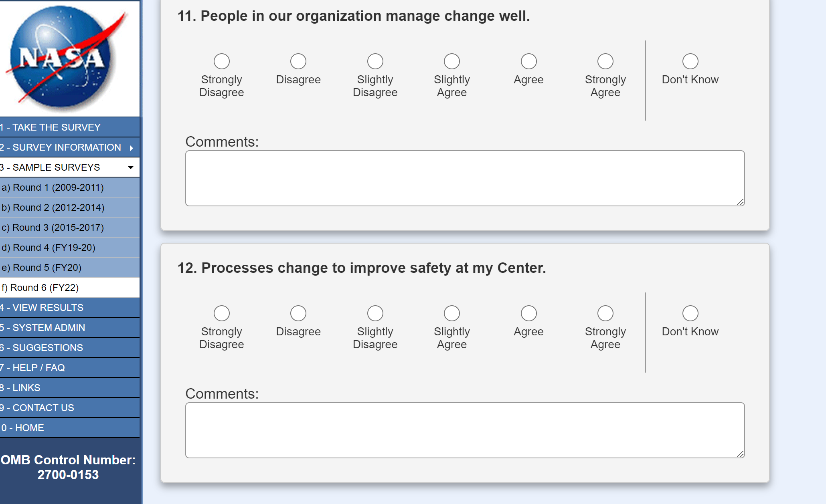Image resolution: width=826 pixels, height=504 pixels.
Task: Open Take the Survey menu item
Action: point(56,127)
